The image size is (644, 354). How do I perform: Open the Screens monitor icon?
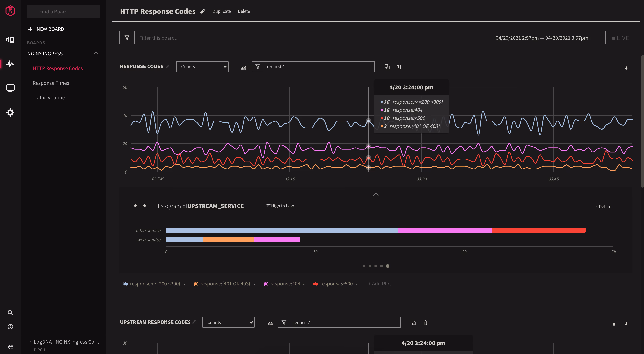click(10, 88)
